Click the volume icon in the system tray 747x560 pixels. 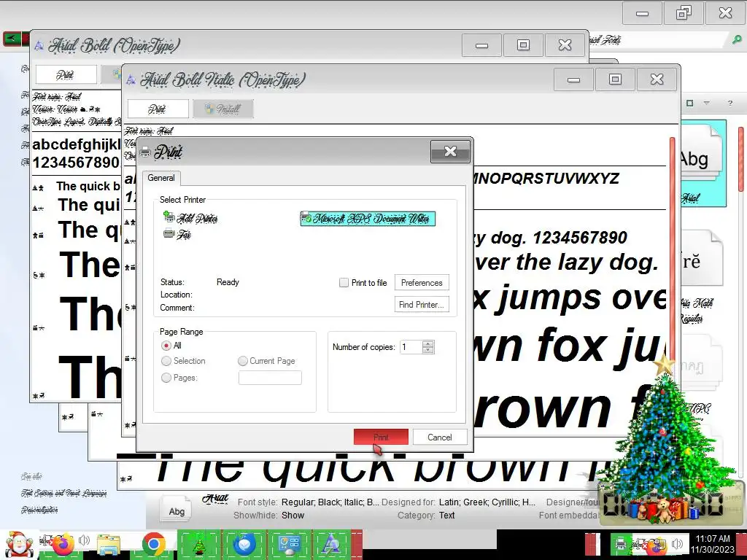(677, 542)
